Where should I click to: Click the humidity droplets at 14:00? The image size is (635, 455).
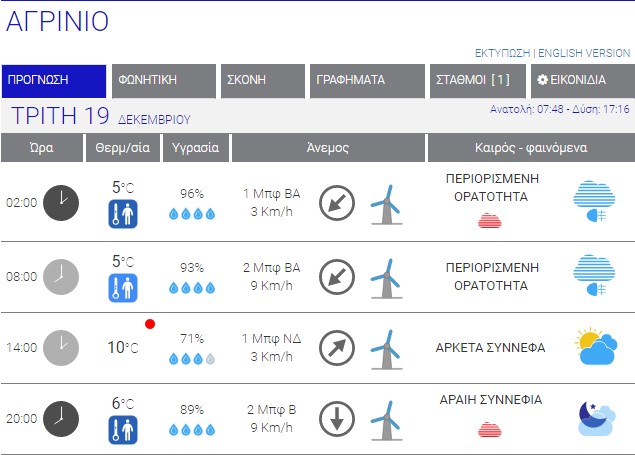click(191, 359)
